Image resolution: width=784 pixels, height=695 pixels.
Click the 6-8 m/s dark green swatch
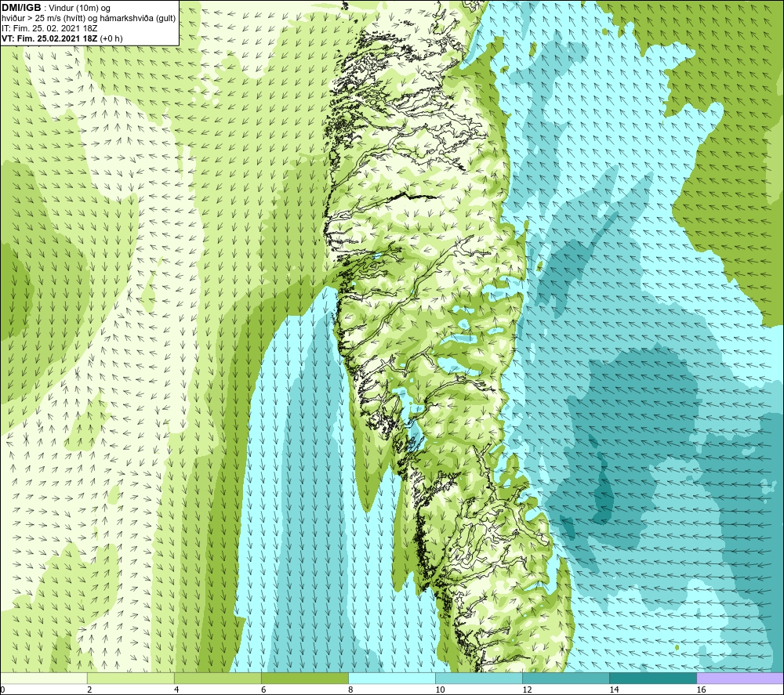click(x=305, y=678)
